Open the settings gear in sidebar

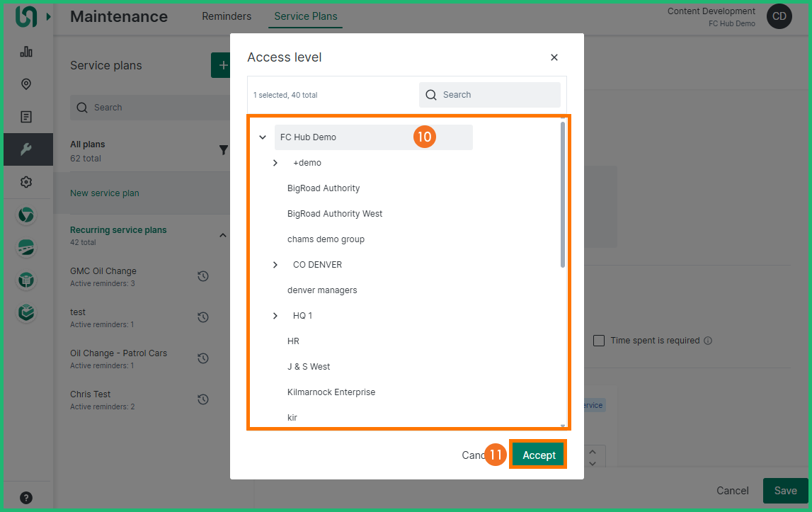pyautogui.click(x=26, y=182)
